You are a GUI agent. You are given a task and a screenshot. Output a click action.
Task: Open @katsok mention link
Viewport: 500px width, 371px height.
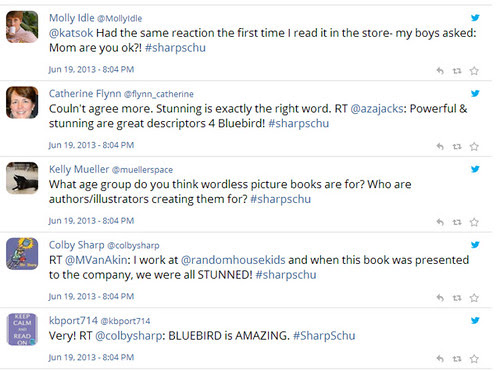coord(71,33)
